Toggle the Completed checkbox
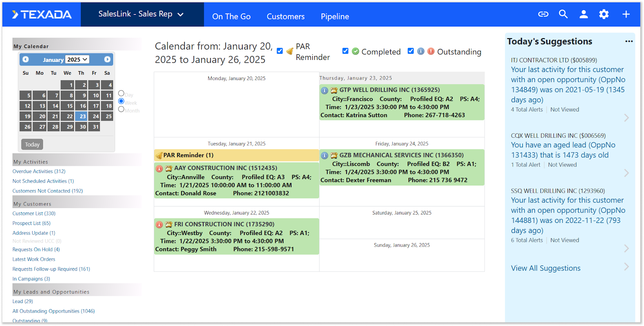This screenshot has height=326, width=644. pos(345,51)
